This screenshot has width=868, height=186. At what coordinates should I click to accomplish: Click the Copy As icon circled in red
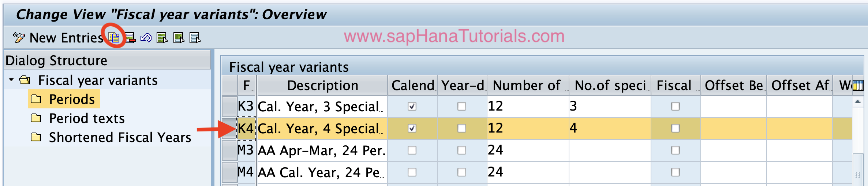tap(114, 37)
